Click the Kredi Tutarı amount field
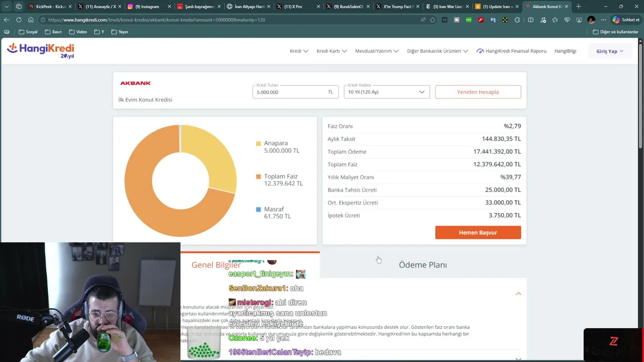 (x=295, y=92)
